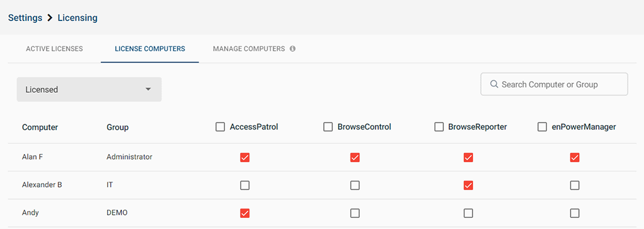Tick the BrowseControl column header checkbox
The image size is (644, 229).
pyautogui.click(x=328, y=127)
